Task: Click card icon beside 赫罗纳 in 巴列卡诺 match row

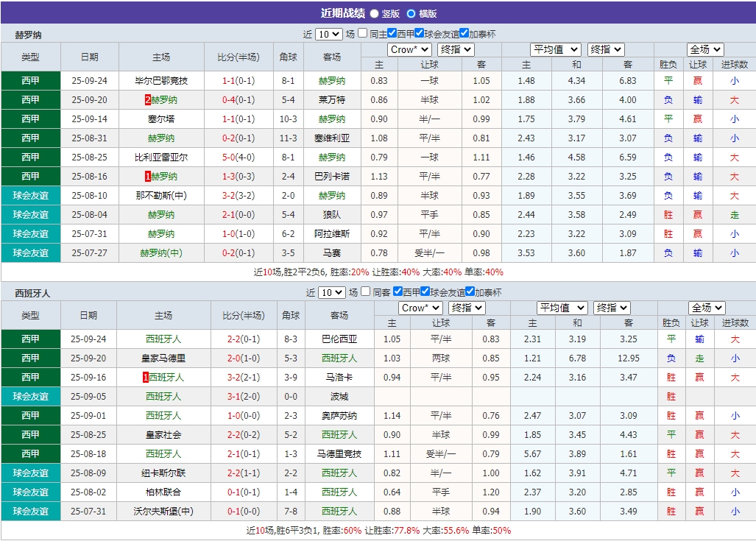Action: [146, 177]
